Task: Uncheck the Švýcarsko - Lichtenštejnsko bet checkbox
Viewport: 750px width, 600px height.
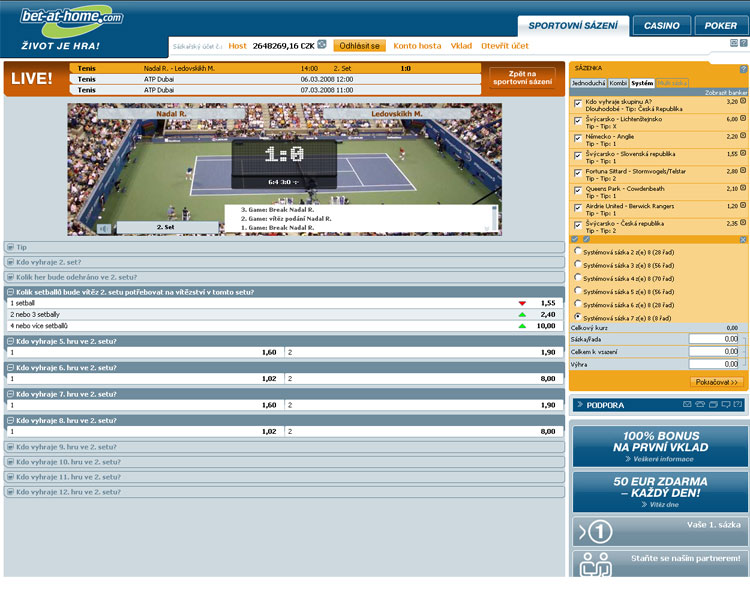Action: (x=576, y=120)
